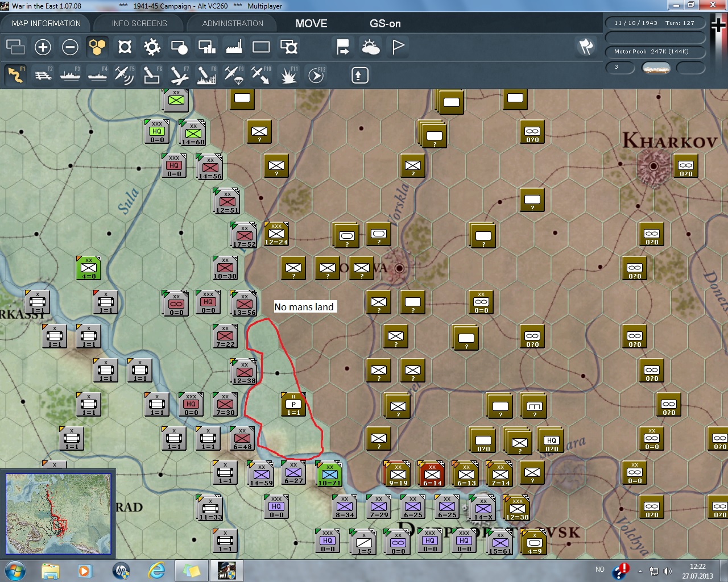Toggle the weather display icon
This screenshot has height=582, width=728.
[x=370, y=47]
